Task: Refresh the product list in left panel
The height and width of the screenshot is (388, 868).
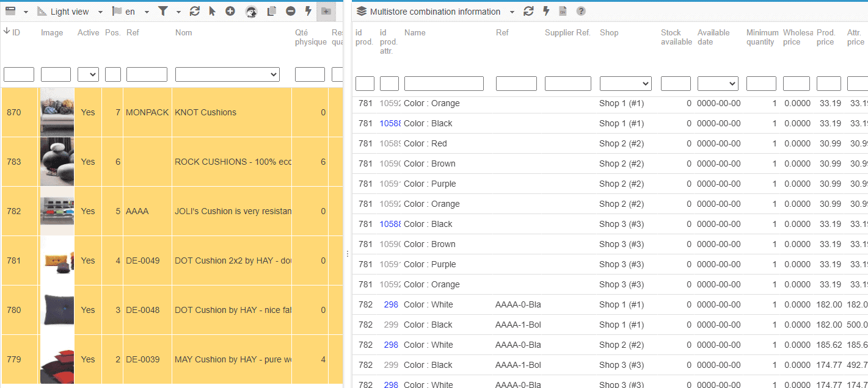Action: pyautogui.click(x=195, y=12)
